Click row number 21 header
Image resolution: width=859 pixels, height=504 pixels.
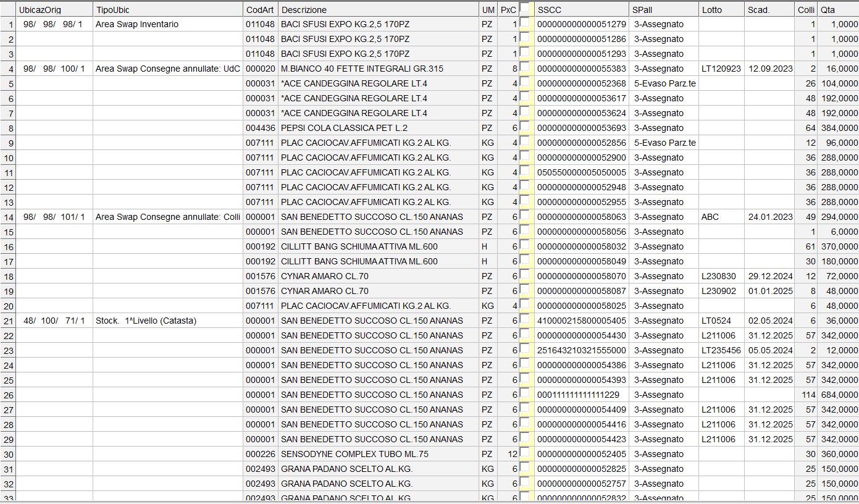pyautogui.click(x=8, y=321)
